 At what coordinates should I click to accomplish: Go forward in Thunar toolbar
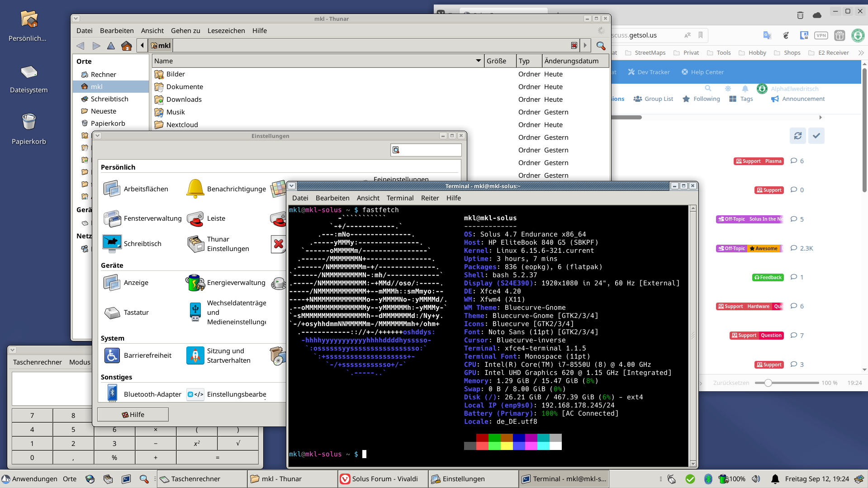pyautogui.click(x=96, y=45)
